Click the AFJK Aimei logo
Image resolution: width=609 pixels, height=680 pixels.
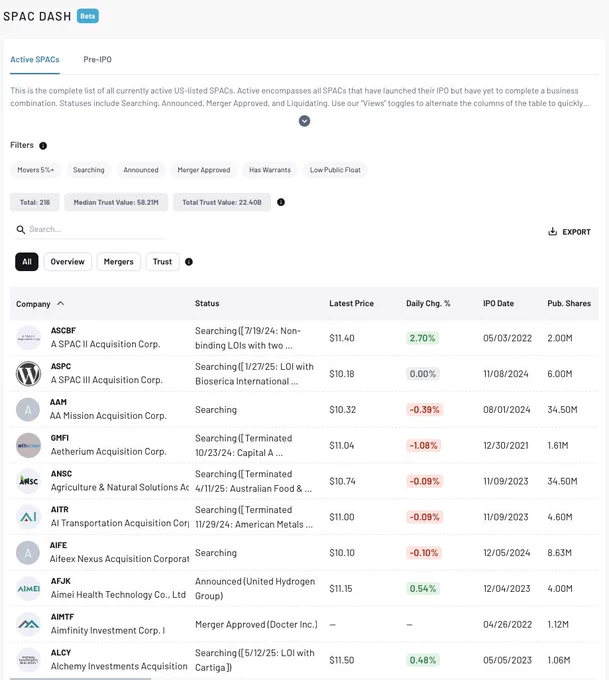point(28,588)
